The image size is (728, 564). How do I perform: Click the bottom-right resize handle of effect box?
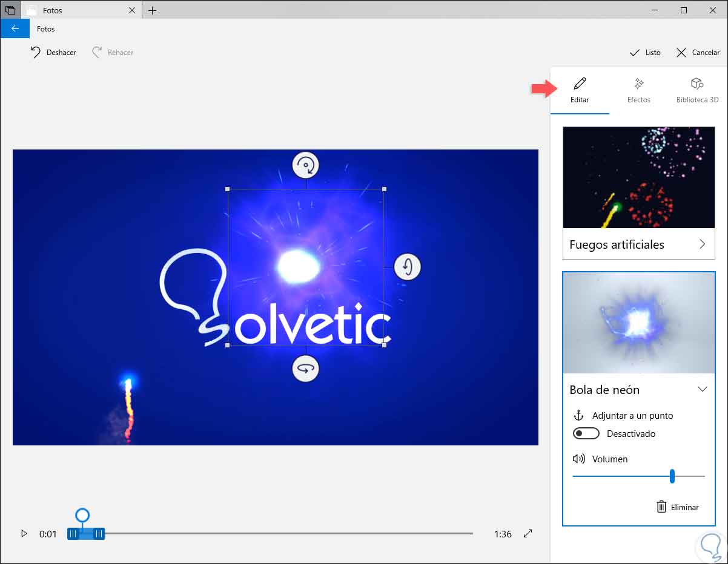(384, 345)
